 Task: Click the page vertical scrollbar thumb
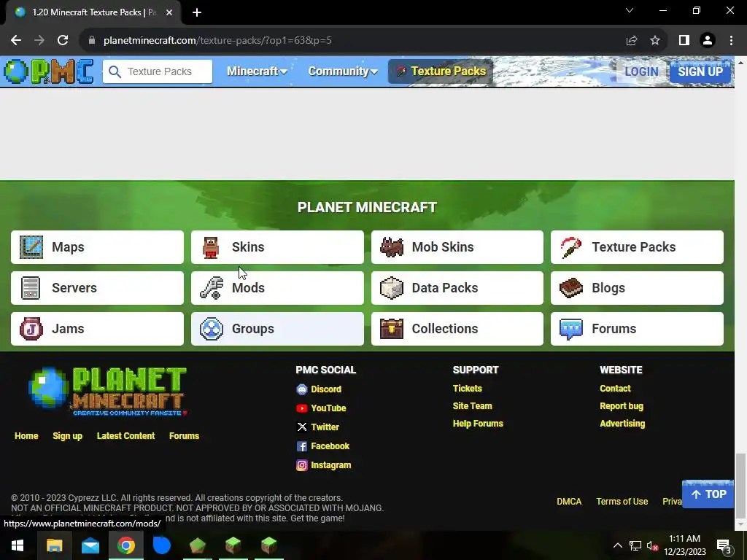tap(740, 485)
